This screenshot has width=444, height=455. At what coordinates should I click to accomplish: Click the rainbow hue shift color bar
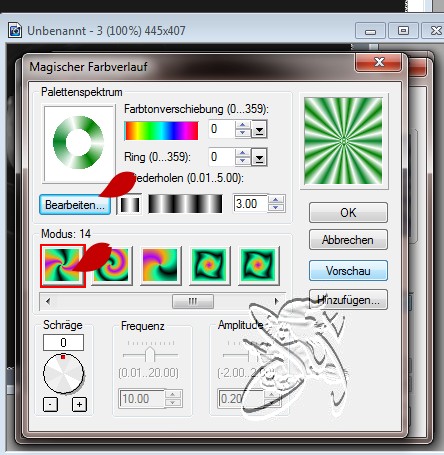coord(161,130)
